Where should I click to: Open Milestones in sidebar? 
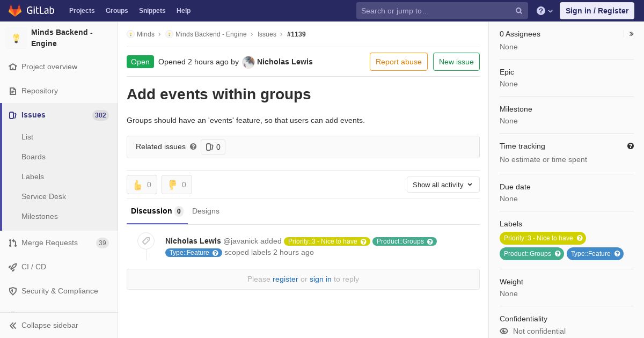[40, 216]
